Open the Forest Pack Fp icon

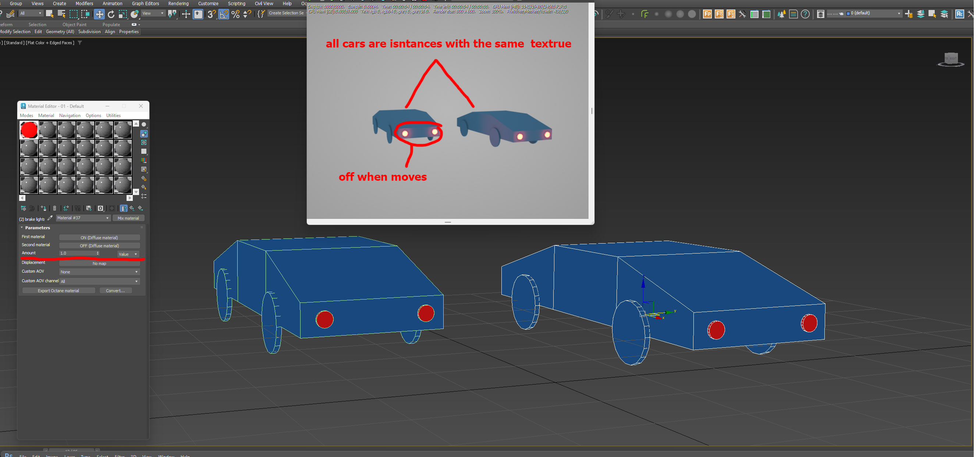tap(707, 14)
